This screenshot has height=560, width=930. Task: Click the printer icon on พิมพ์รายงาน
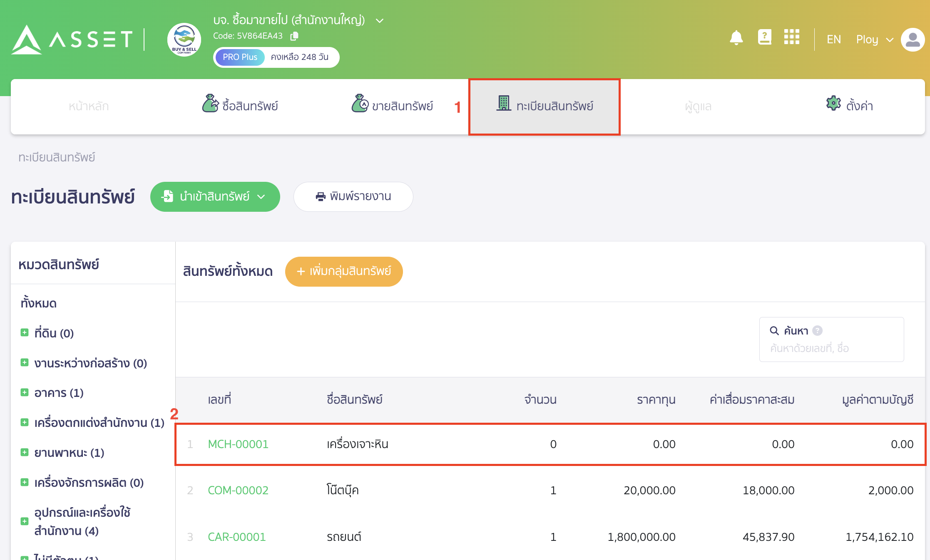point(320,196)
